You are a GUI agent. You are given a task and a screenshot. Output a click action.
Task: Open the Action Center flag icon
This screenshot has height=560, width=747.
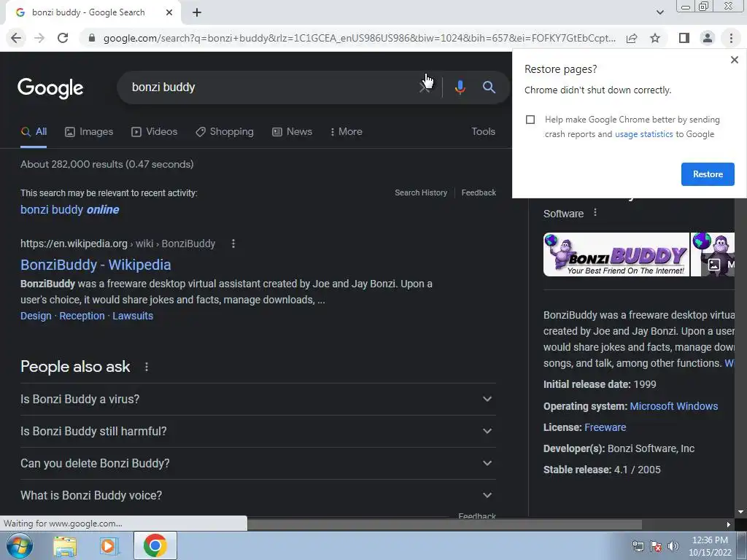click(x=656, y=547)
